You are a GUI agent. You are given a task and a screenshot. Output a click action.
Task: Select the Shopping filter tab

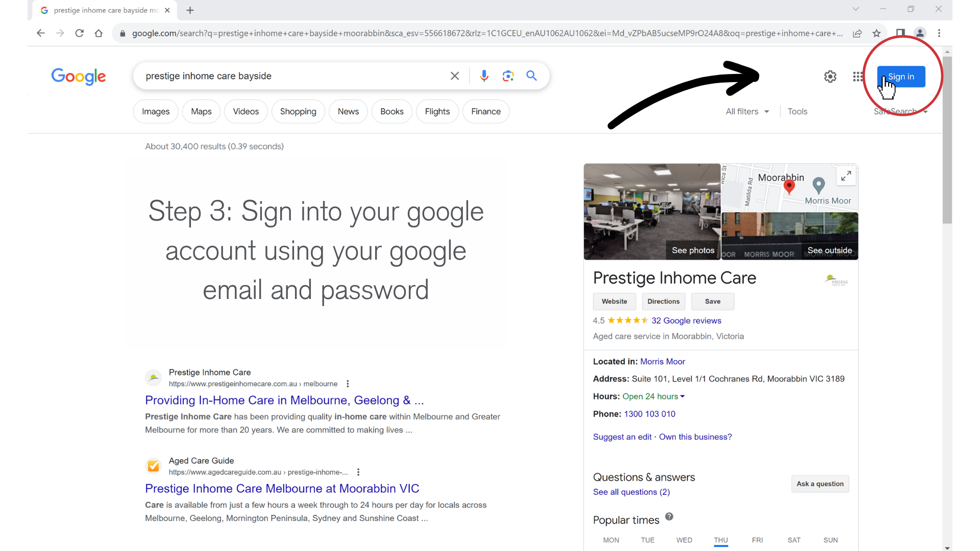pos(298,112)
